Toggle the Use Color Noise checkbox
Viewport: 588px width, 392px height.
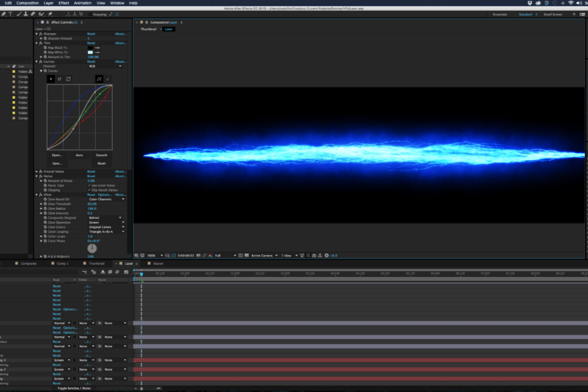pyautogui.click(x=90, y=185)
